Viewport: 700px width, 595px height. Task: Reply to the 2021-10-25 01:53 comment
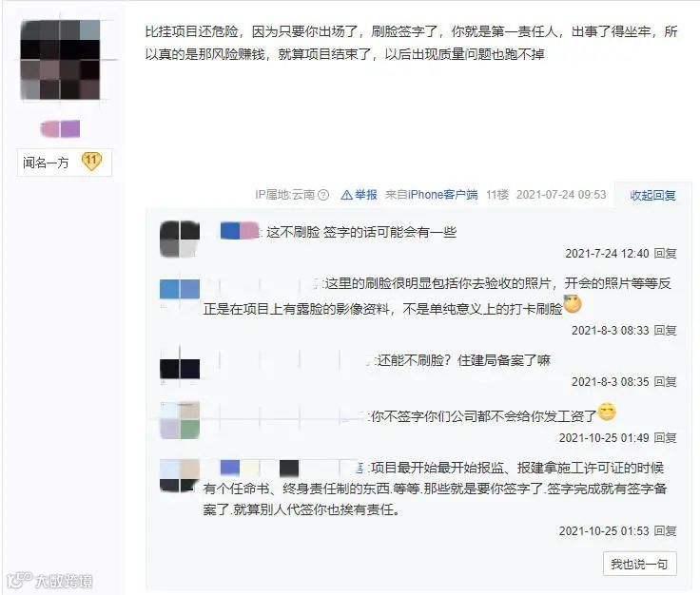click(665, 530)
